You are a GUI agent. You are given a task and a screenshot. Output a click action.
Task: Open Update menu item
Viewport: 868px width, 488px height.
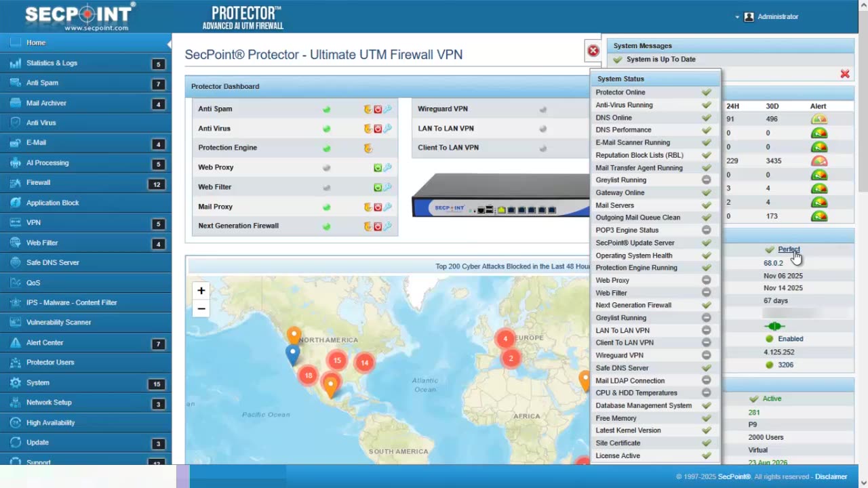pyautogui.click(x=85, y=443)
